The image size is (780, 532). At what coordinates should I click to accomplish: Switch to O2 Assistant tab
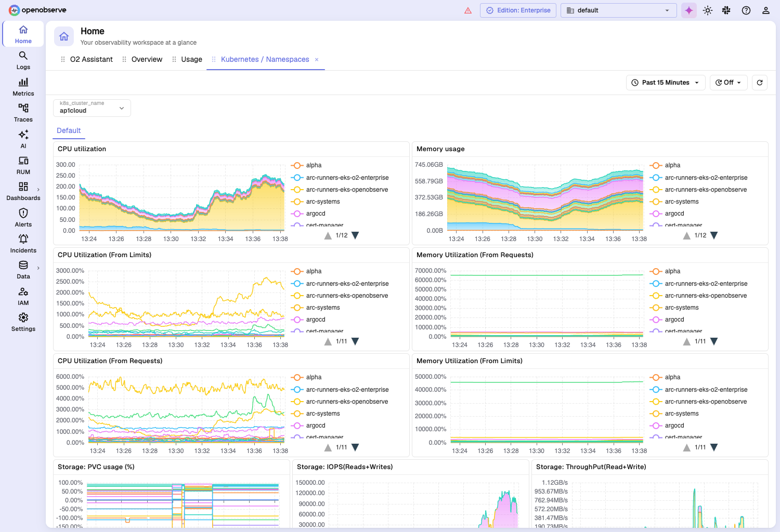(92, 60)
